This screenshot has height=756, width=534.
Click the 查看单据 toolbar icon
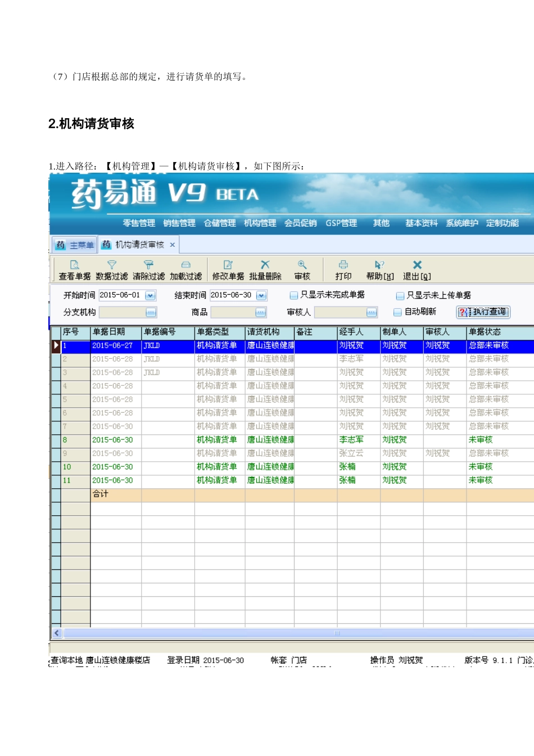(x=74, y=264)
